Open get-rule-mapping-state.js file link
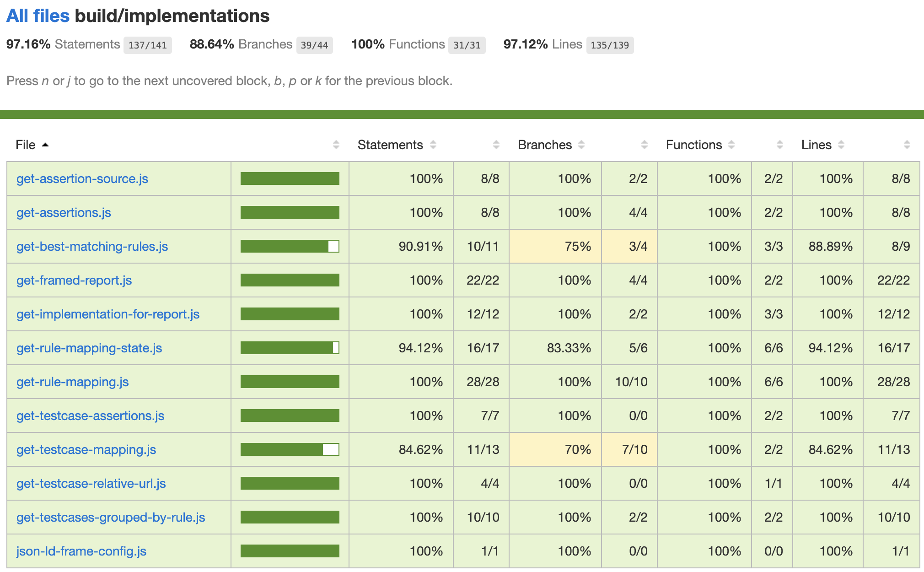The height and width of the screenshot is (572, 924). click(x=89, y=348)
